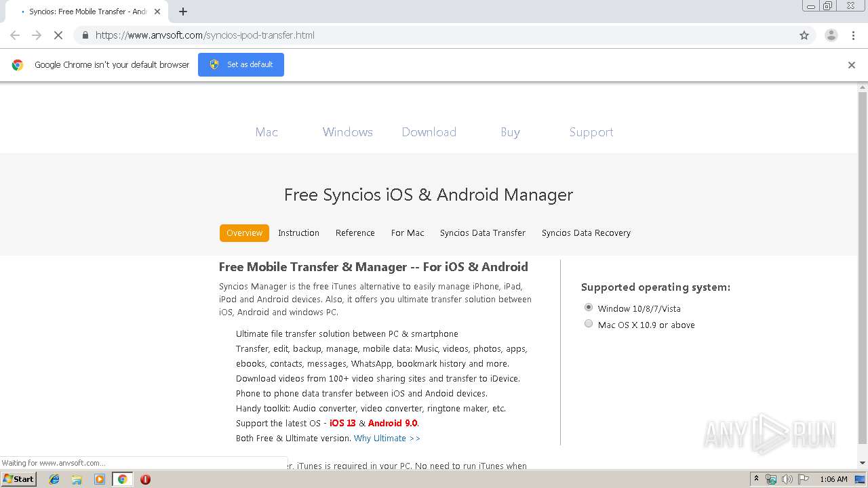The height and width of the screenshot is (488, 868).
Task: Select the Overview tab
Action: pyautogui.click(x=244, y=232)
